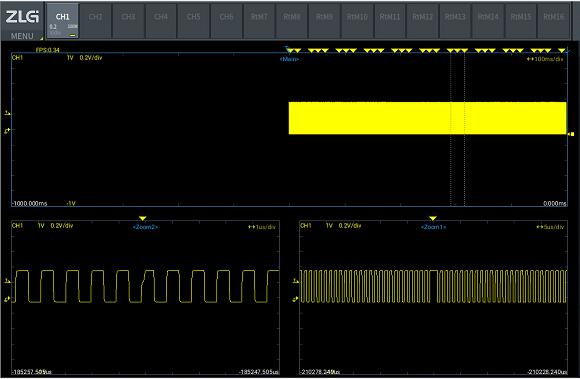Click the main window trigger level arrow
The image size is (580, 379).
click(x=7, y=113)
